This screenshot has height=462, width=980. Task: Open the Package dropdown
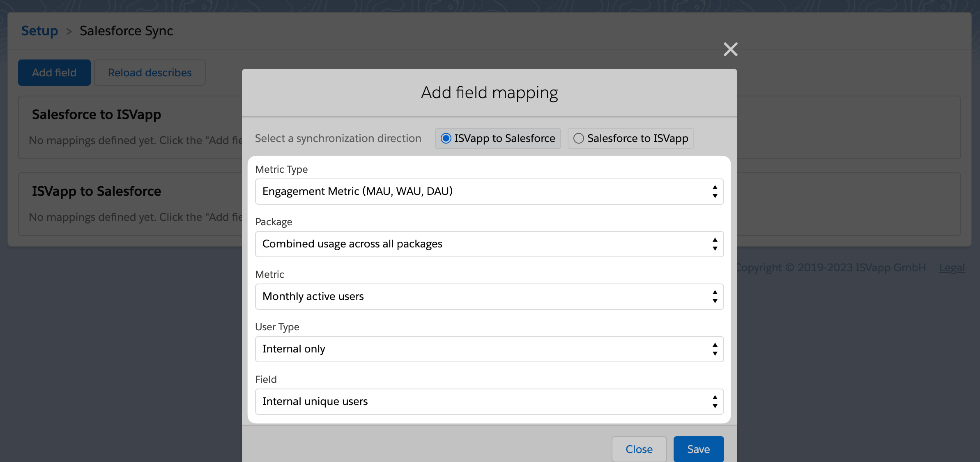pos(489,244)
